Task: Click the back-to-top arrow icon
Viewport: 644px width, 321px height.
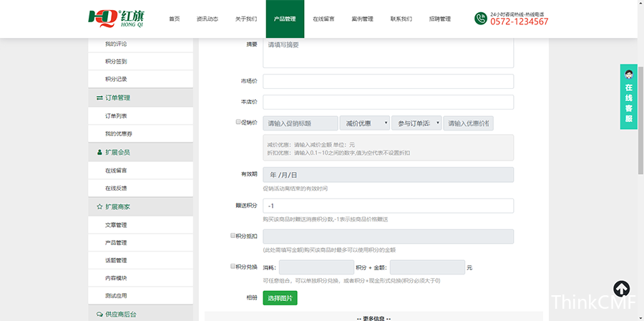Action: [x=622, y=289]
